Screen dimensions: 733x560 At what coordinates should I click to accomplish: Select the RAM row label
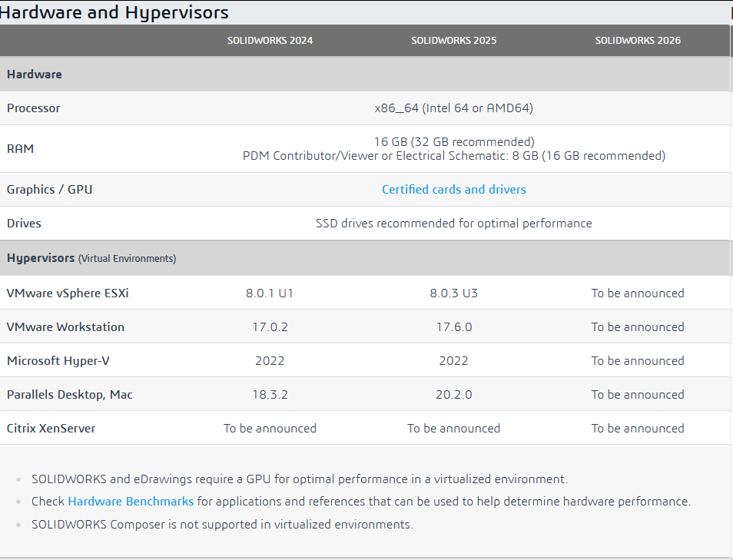(21, 149)
